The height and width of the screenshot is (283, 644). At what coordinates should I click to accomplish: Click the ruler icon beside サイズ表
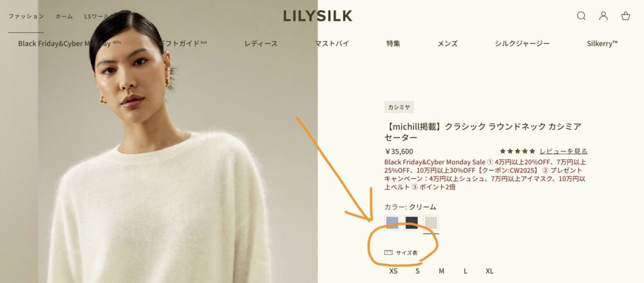[x=388, y=253]
